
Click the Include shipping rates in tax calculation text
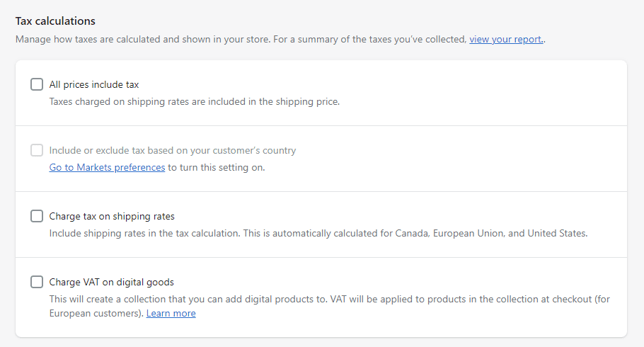[x=318, y=233]
